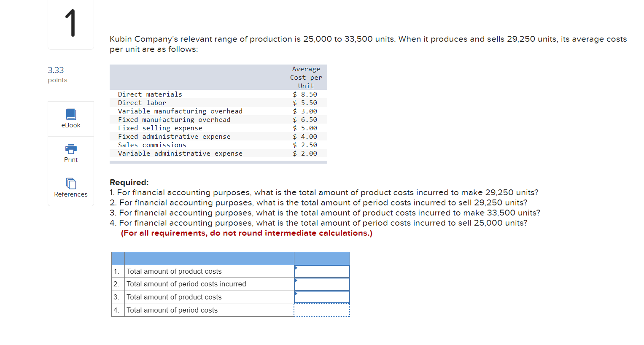This screenshot has height=345, width=644.
Task: Click the $ 2.00 cost value
Action: coord(305,154)
